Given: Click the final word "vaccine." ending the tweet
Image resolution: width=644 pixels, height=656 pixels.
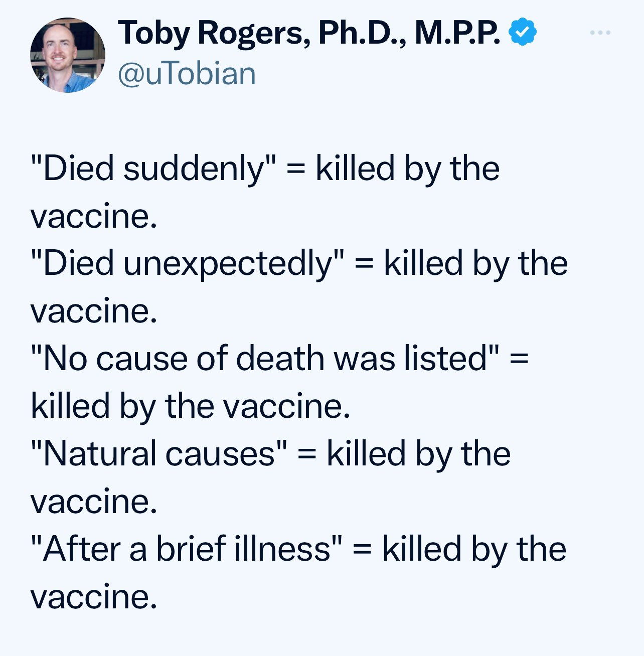Looking at the screenshot, I should coord(94,597).
